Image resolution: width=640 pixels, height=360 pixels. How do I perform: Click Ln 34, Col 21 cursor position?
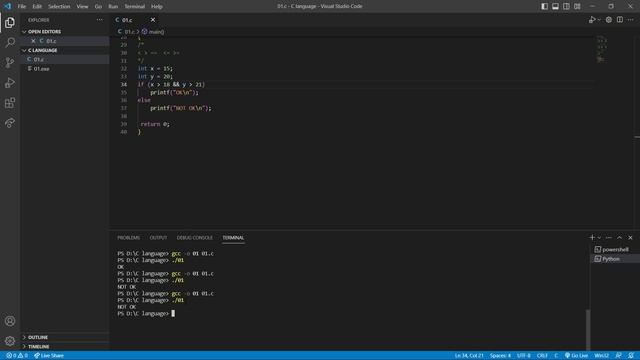click(x=469, y=356)
